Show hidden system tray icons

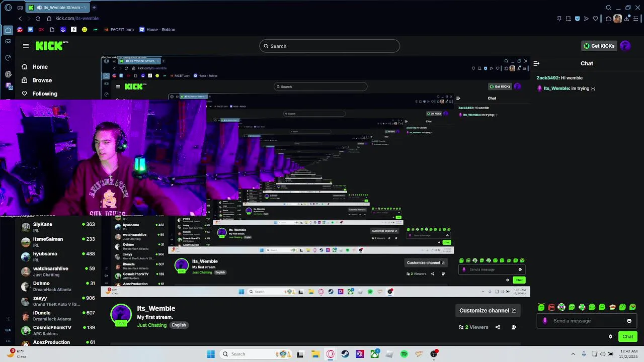coord(573,354)
